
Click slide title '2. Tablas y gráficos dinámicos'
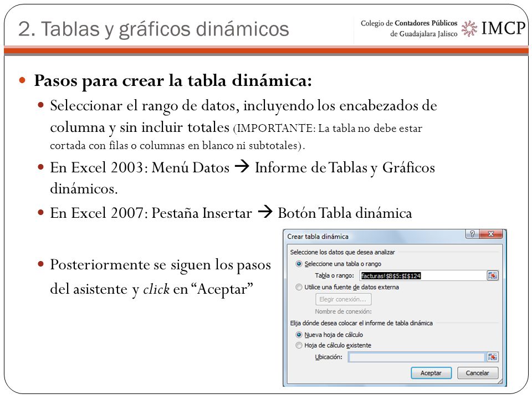[154, 29]
